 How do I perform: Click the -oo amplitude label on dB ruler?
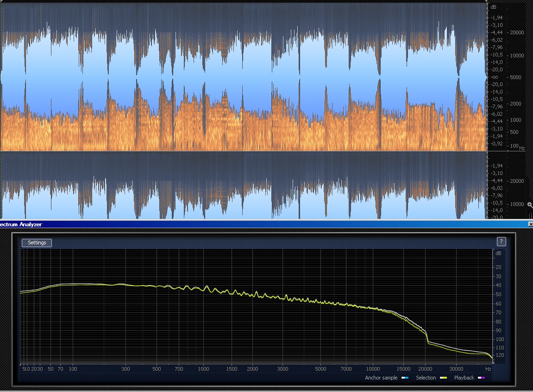click(495, 77)
